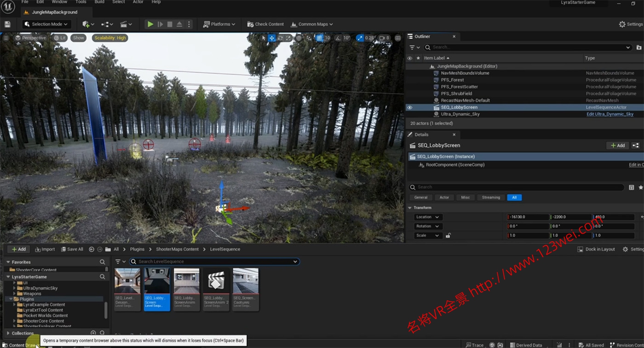Screen dimensions: 644x348
Task: Switch to the Streaming filter tab in Details
Action: (490, 197)
